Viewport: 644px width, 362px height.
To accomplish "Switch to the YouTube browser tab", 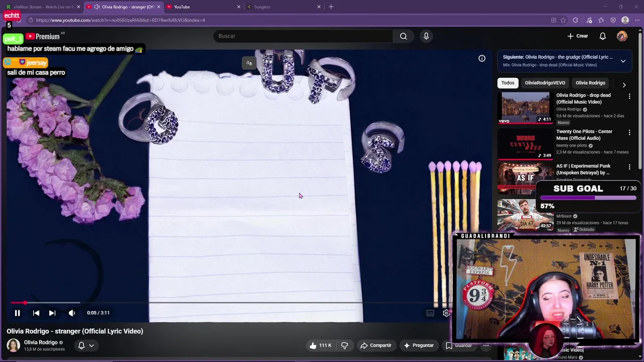I will [204, 7].
